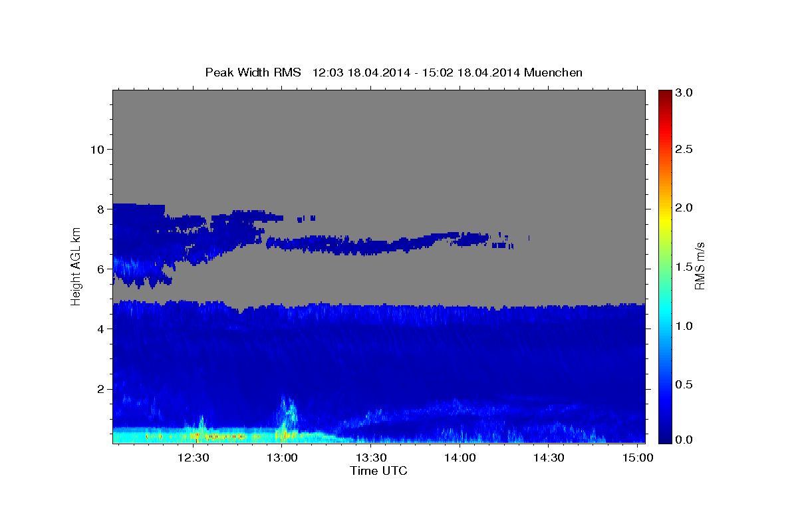Viewport: 798px width, 532px height.
Task: Click the colorbar value 1.5
Action: click(685, 267)
